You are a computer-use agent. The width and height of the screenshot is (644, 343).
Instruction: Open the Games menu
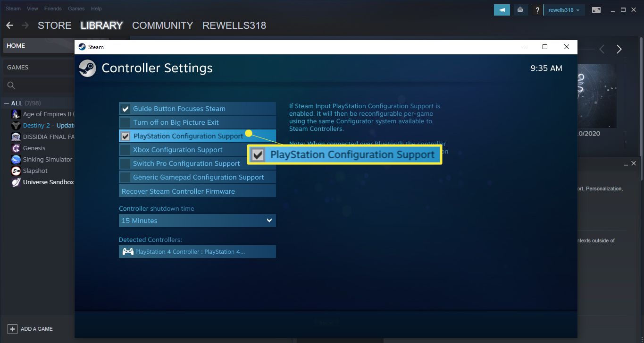click(x=76, y=9)
